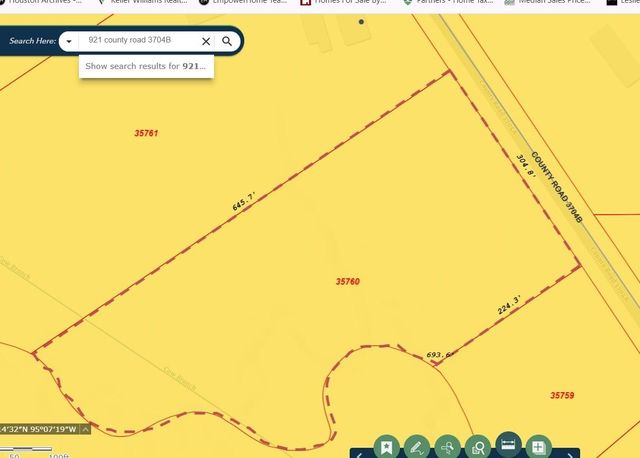
Task: Clear the search box text
Action: pyautogui.click(x=206, y=41)
